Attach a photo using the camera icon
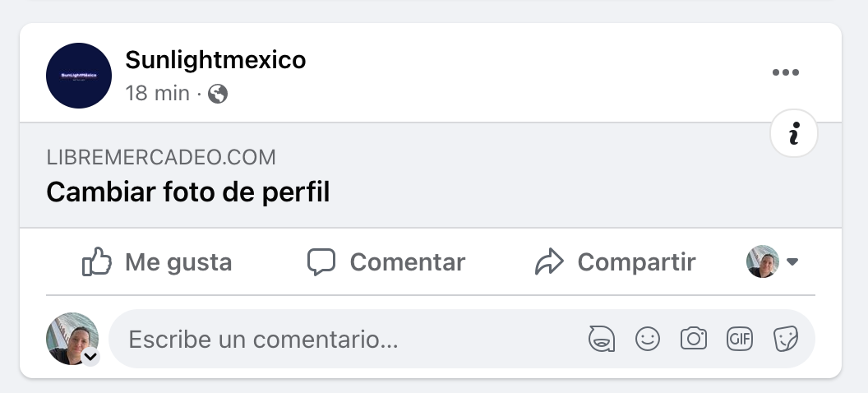The width and height of the screenshot is (868, 393). click(x=694, y=339)
